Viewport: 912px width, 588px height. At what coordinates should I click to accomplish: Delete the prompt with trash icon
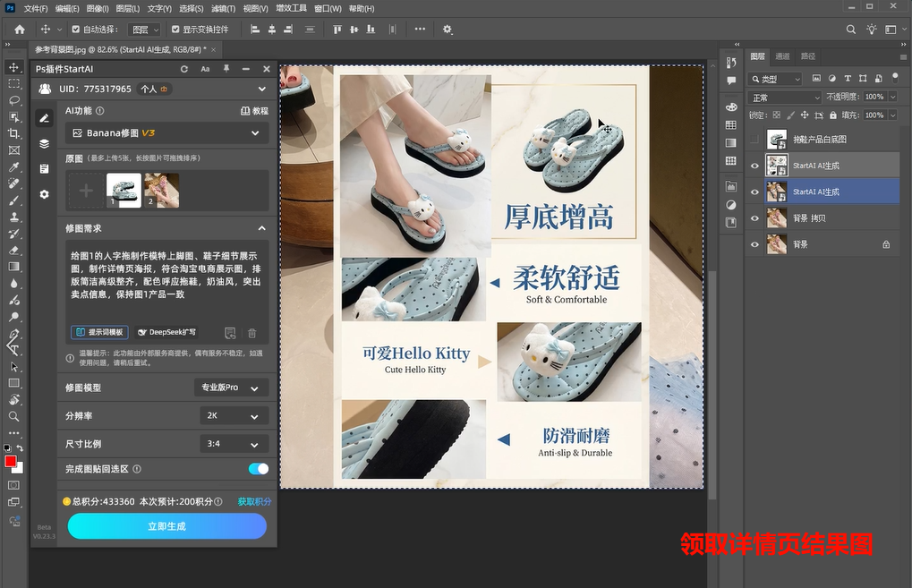251,333
